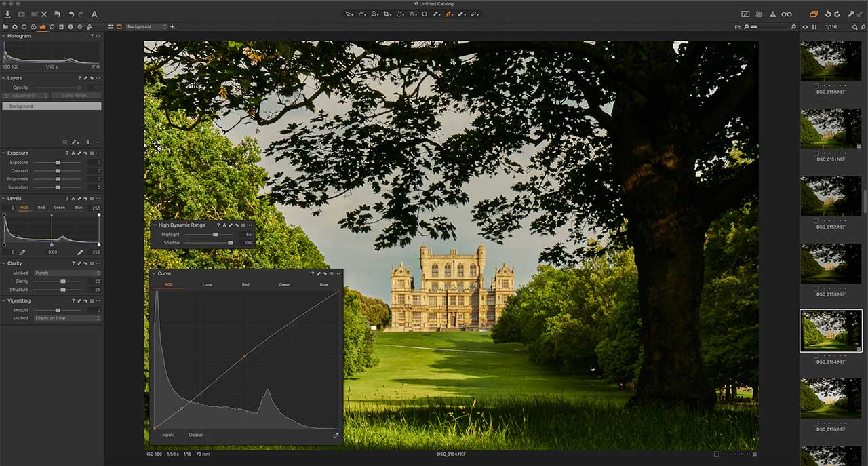Select the Background layer row
868x466 pixels.
pos(52,106)
